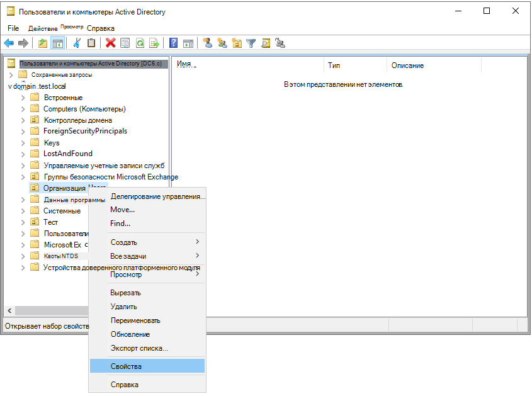Screen dimensions: 532x396
Task: Expand Управляемые учетные записи служб
Action: click(23, 166)
